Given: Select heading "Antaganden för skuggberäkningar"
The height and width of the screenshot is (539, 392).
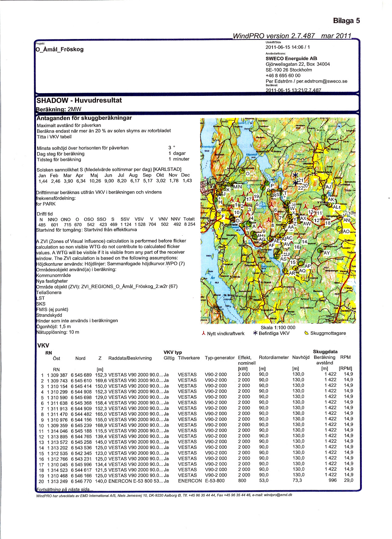Looking at the screenshot, I should (84, 118).
